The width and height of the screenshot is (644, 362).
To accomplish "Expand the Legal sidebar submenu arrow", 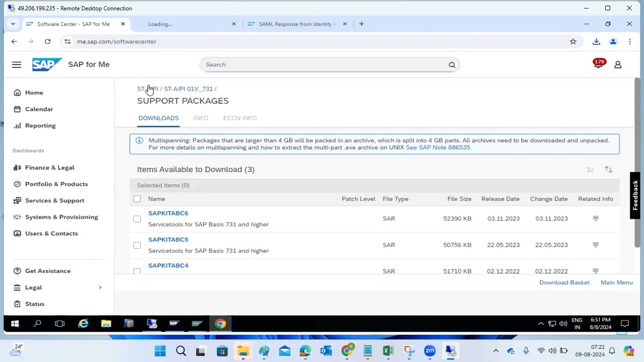I will click(x=100, y=288).
